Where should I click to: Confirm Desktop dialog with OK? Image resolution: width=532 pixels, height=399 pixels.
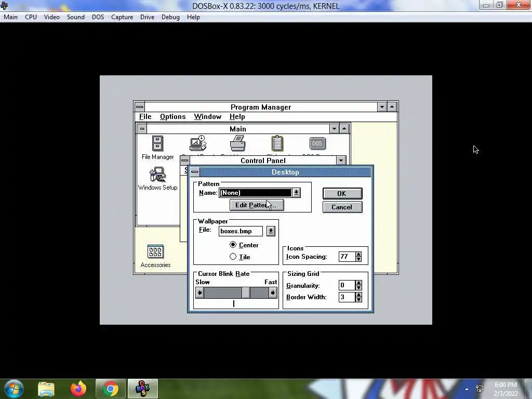tap(342, 193)
